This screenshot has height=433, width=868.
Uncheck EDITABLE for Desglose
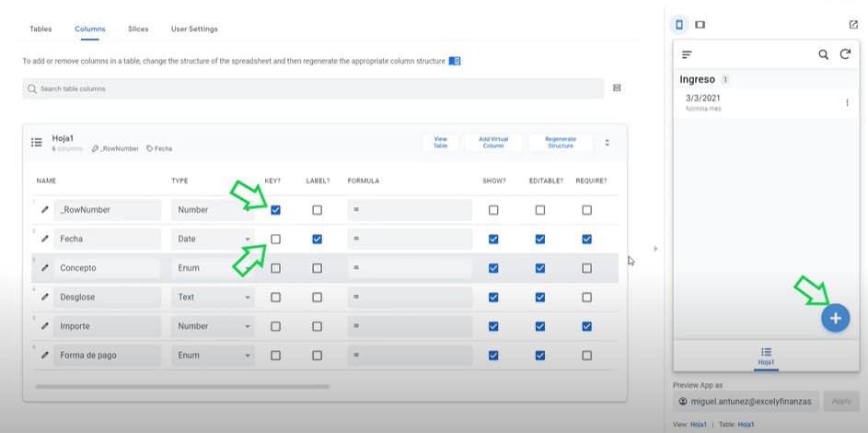(539, 298)
